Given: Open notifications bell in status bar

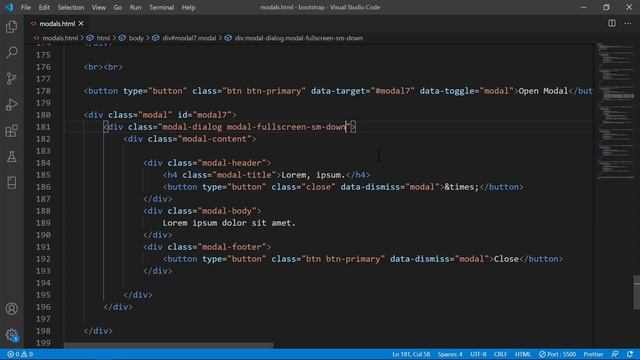Looking at the screenshot, I should click(x=630, y=354).
